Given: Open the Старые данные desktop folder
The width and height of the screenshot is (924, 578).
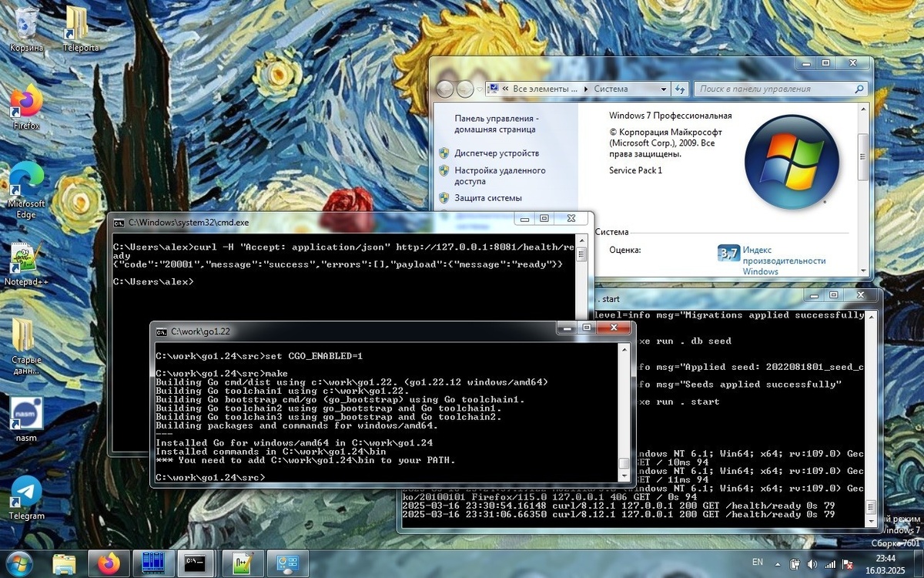Looking at the screenshot, I should click(x=25, y=346).
